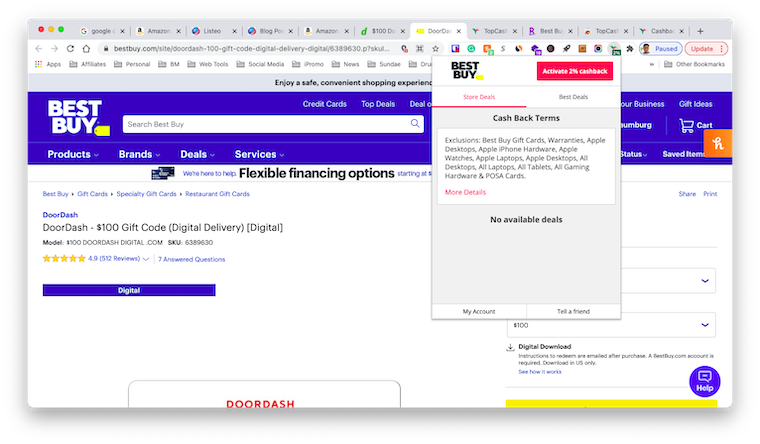Open the Chrome profile Paused button
Viewport: 760px width, 444px height.
(661, 48)
